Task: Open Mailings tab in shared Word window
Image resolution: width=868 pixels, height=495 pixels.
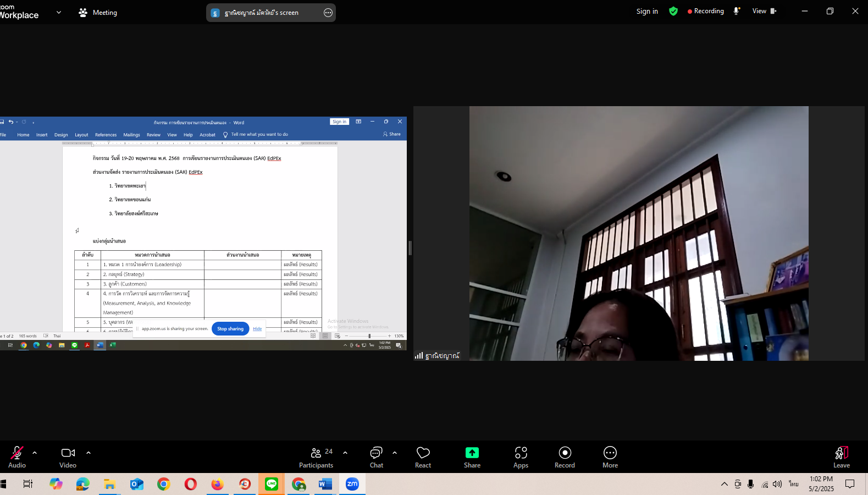Action: click(x=131, y=135)
